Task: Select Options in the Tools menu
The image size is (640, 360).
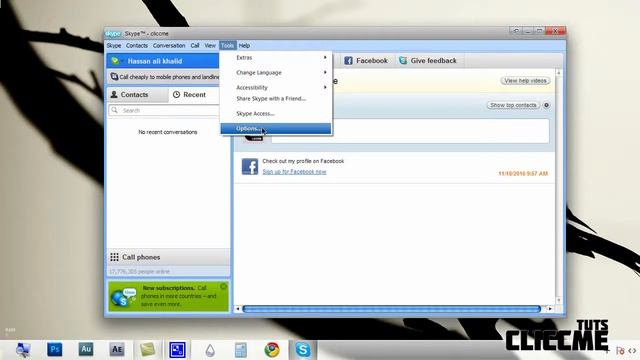Action: click(x=276, y=129)
